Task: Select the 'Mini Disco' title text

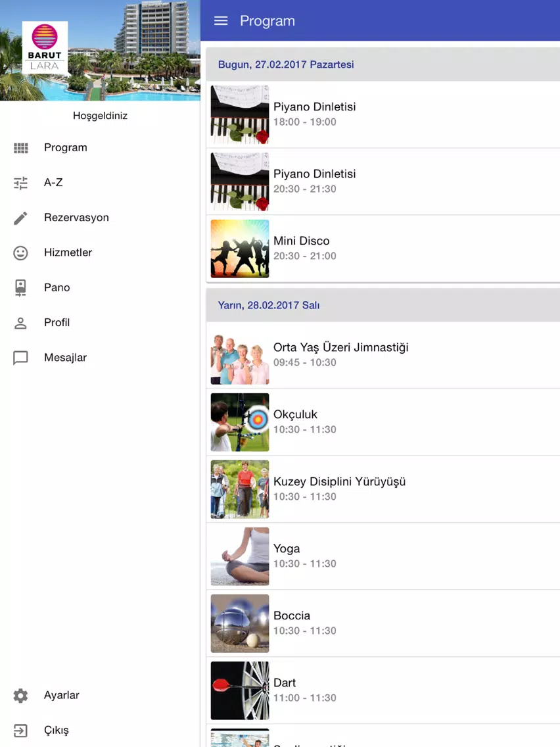Action: tap(302, 241)
